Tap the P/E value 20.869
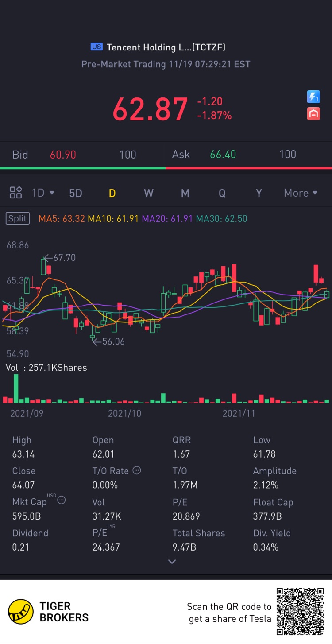 pos(186,516)
